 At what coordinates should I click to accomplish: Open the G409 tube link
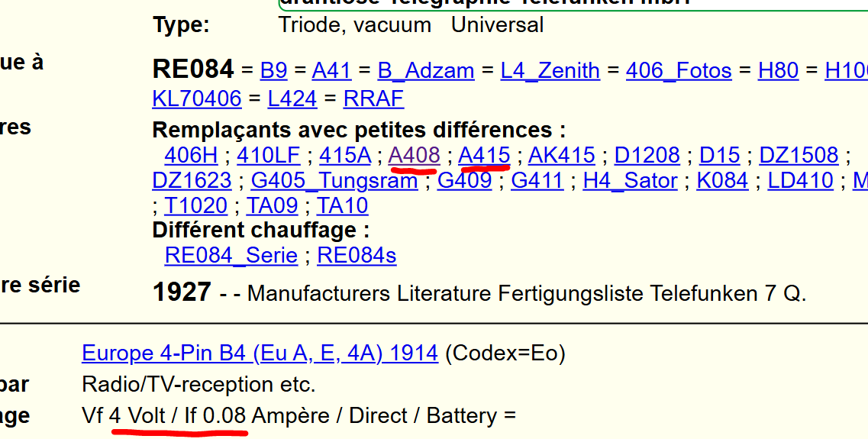point(464,180)
